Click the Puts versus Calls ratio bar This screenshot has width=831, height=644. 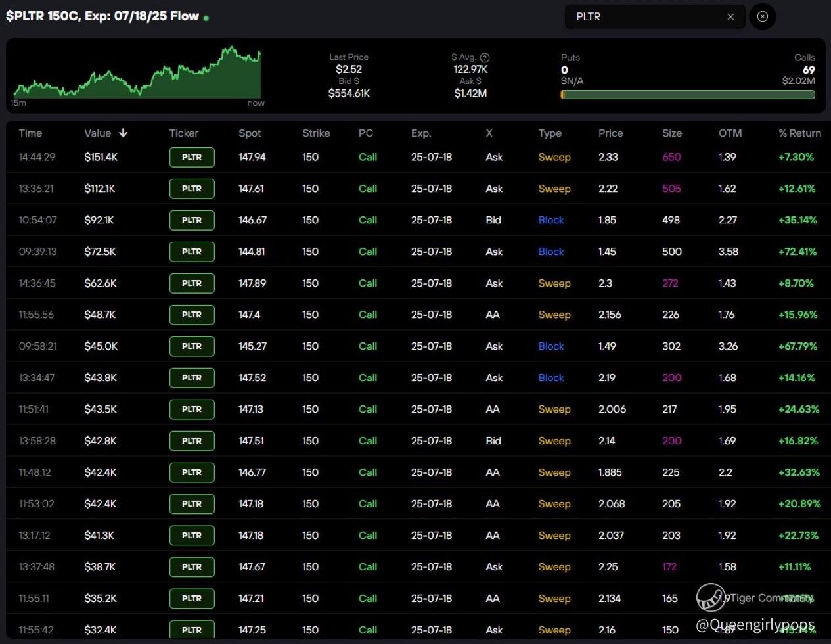pyautogui.click(x=688, y=95)
